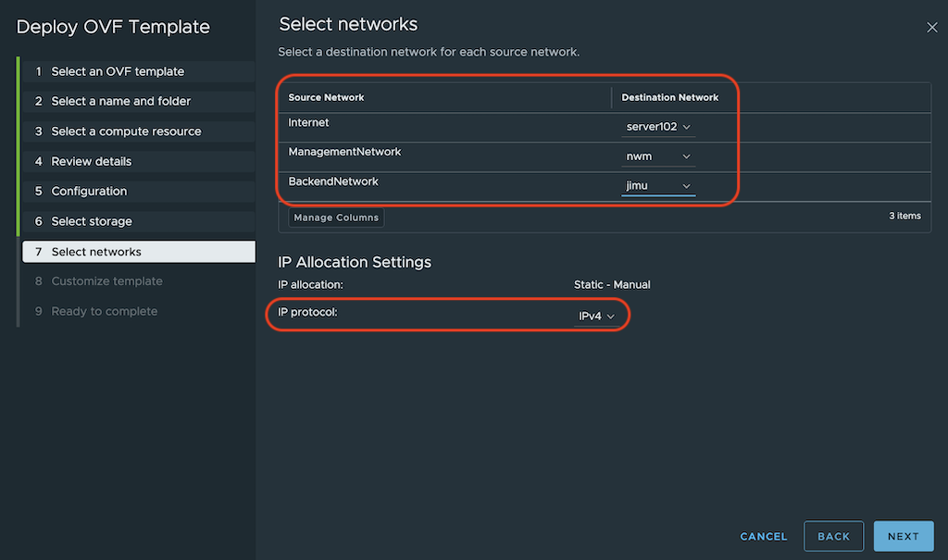Open the Internet destination network dropdown
Viewport: 948px width, 560px height.
coord(659,127)
